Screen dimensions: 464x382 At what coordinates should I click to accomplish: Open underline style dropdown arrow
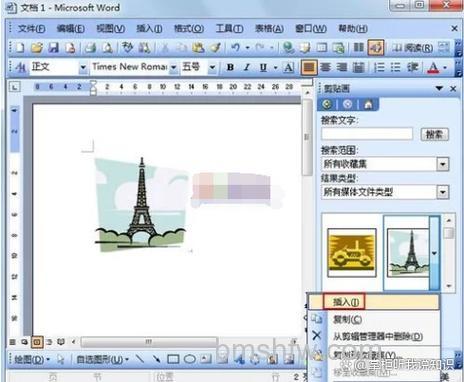click(x=276, y=68)
